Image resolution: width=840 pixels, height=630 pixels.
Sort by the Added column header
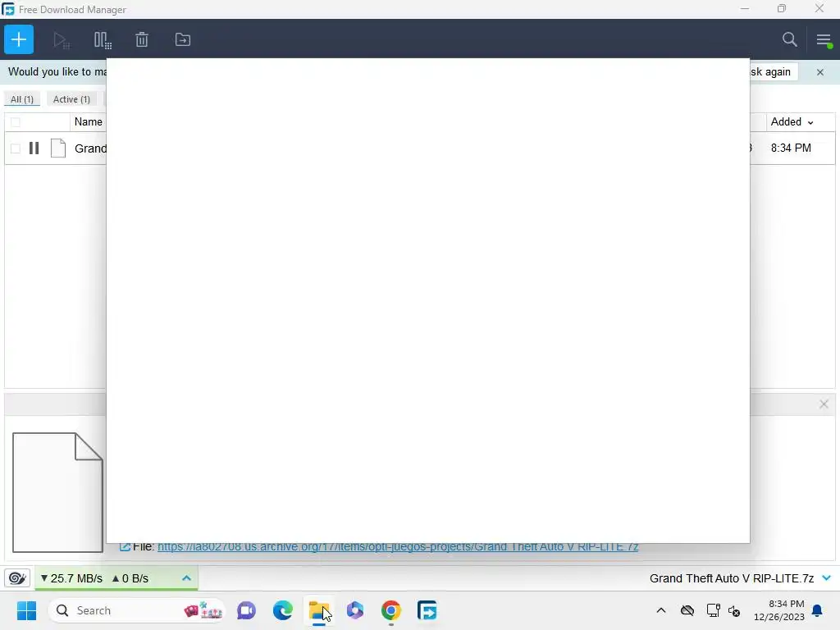792,122
